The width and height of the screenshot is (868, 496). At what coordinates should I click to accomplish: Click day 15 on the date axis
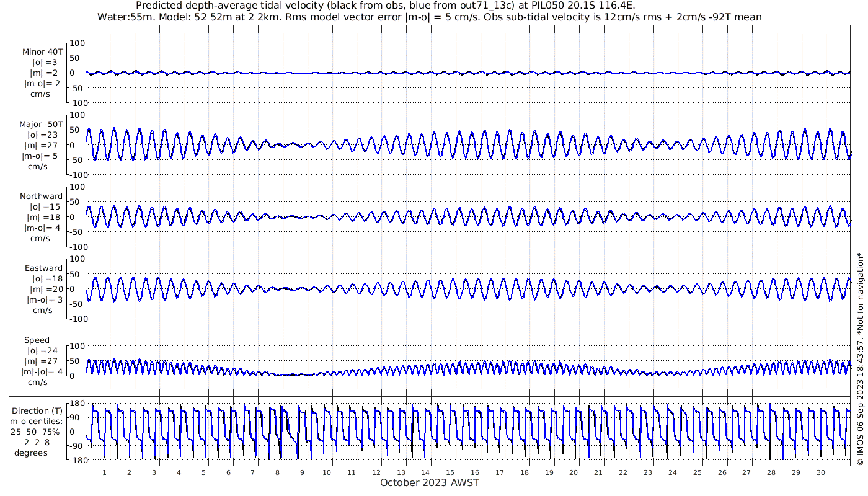[x=450, y=472]
